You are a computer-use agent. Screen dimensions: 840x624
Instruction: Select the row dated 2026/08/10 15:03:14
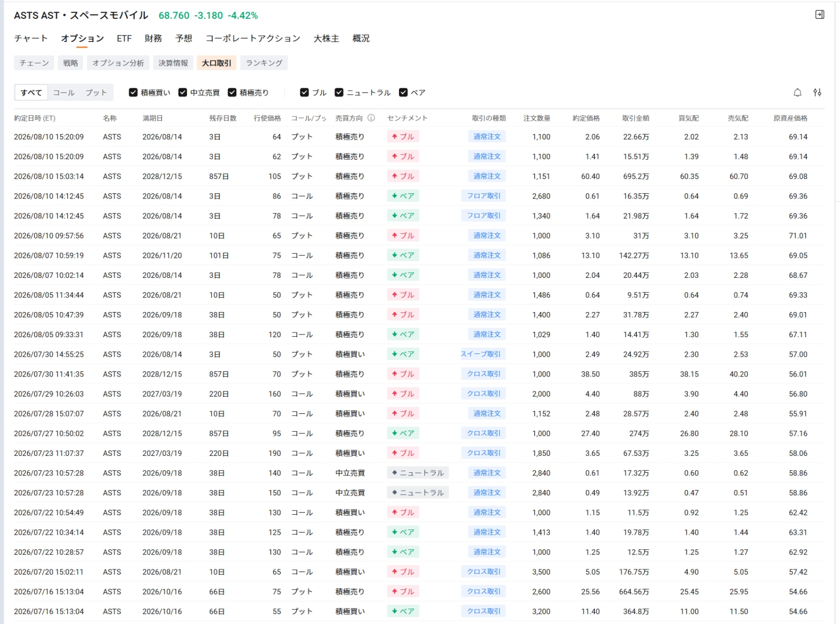pos(419,176)
